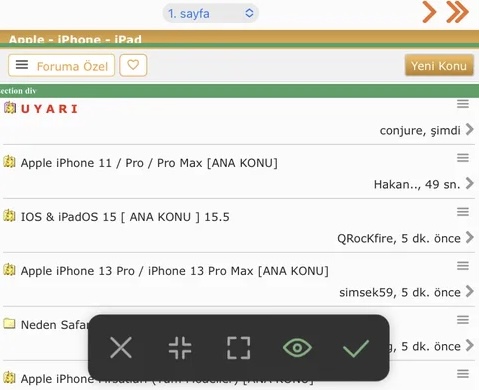Cancel selection with X icon in overlay
Viewport: 479px width, 390px height.
[x=121, y=348]
